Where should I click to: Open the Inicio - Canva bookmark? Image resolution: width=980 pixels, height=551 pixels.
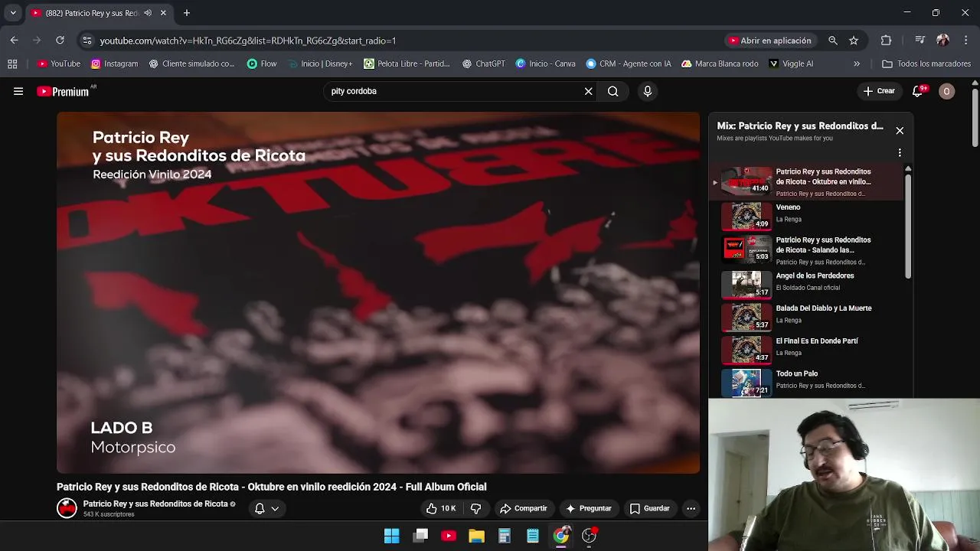pos(546,64)
